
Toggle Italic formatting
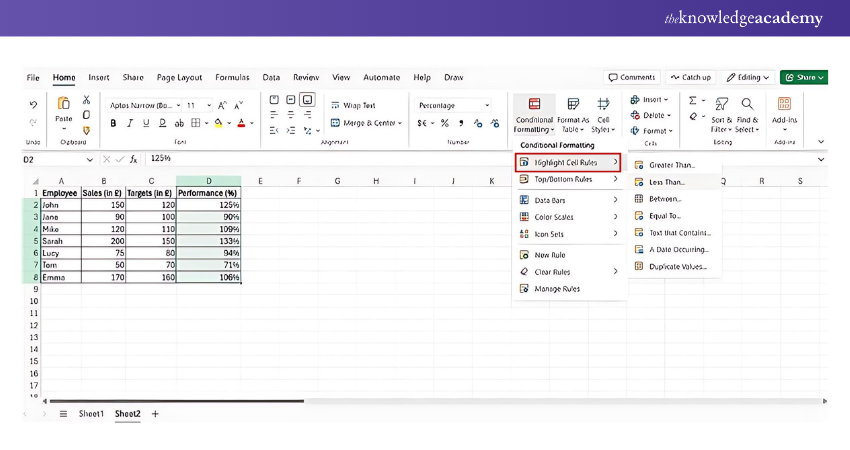pyautogui.click(x=129, y=123)
